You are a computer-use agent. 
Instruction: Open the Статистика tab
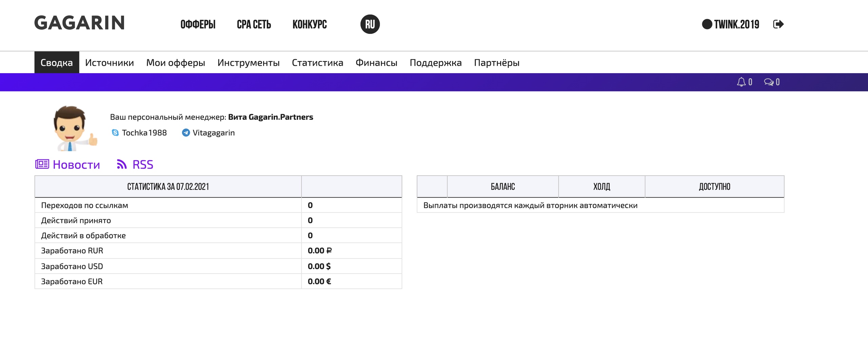click(x=317, y=63)
